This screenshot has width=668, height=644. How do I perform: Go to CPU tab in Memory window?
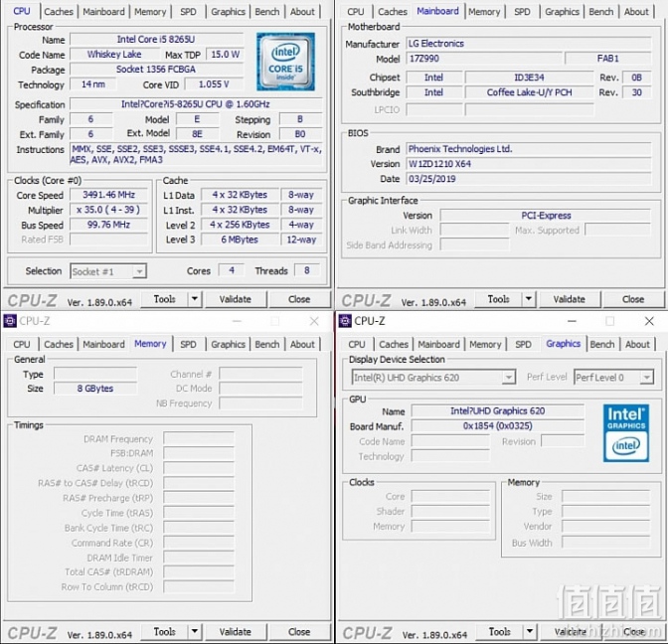click(21, 344)
